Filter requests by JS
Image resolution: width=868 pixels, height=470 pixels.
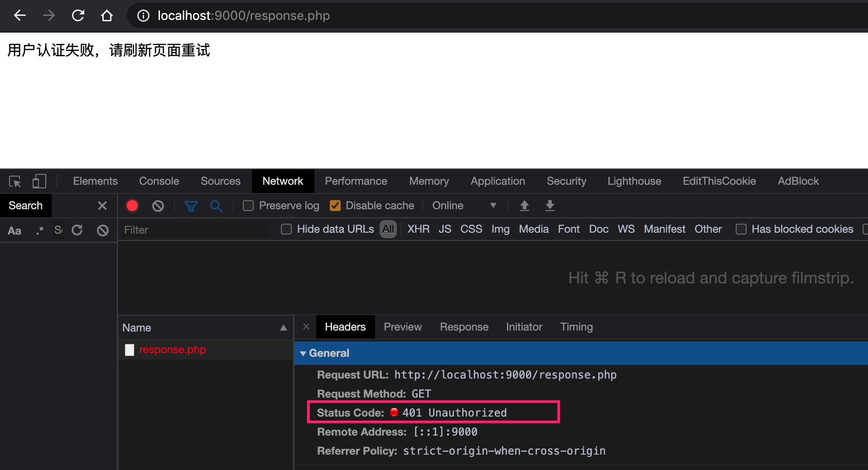445,229
